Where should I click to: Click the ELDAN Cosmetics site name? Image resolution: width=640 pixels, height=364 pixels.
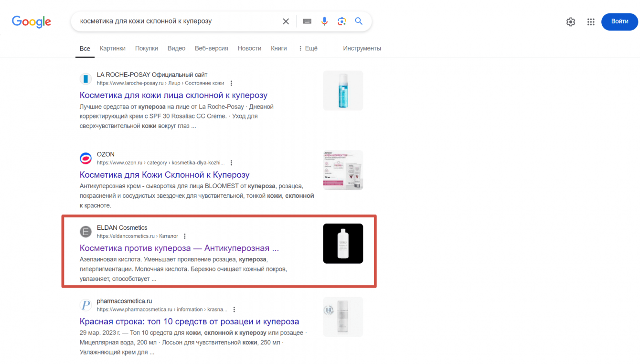tap(122, 228)
